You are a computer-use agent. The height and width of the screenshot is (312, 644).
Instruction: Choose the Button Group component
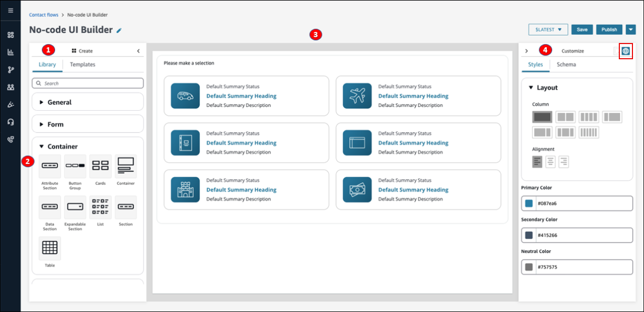(75, 166)
